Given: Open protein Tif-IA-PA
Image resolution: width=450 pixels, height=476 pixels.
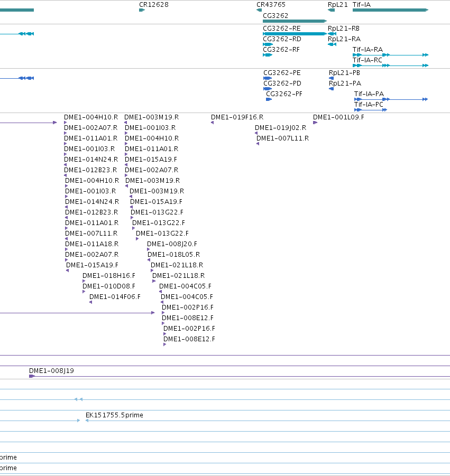Looking at the screenshot, I should [x=391, y=99].
